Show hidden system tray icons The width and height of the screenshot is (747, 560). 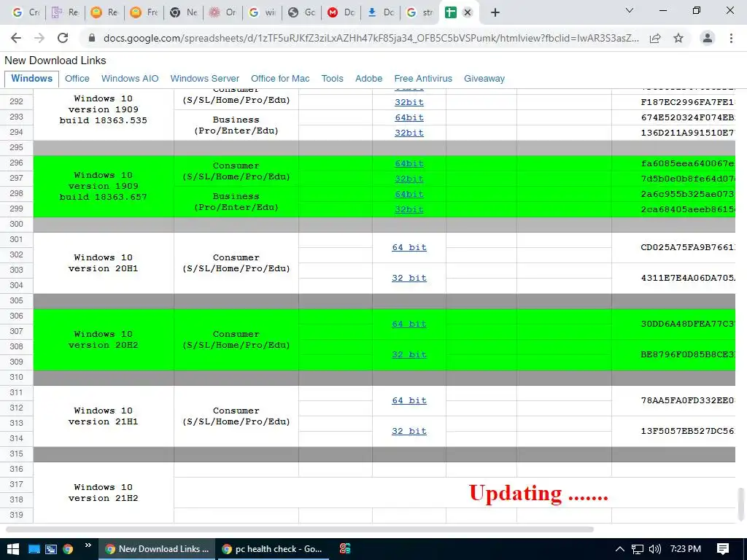[620, 549]
